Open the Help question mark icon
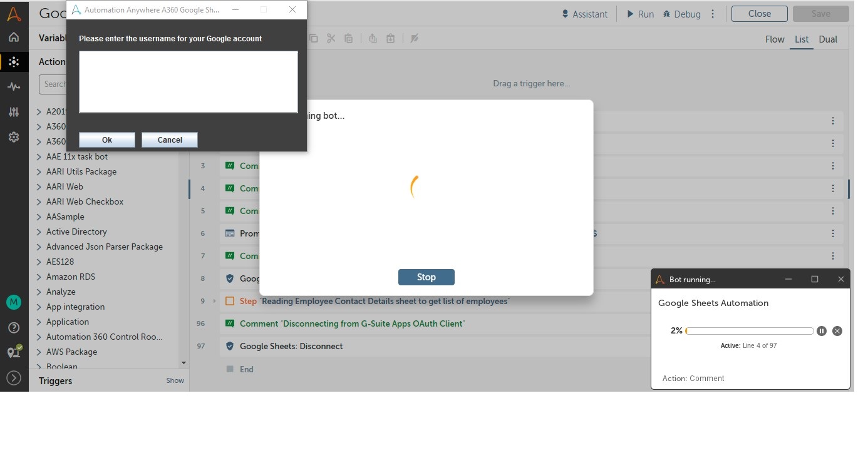This screenshot has height=453, width=868. pos(14,328)
